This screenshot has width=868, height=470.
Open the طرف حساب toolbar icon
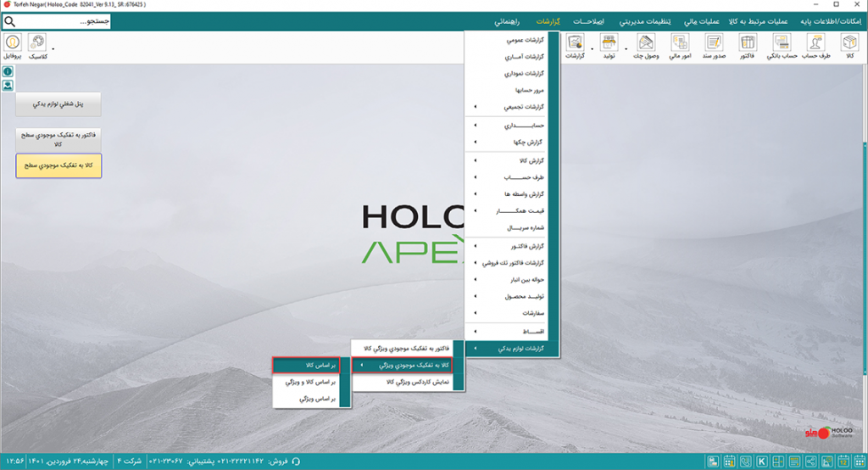(816, 46)
